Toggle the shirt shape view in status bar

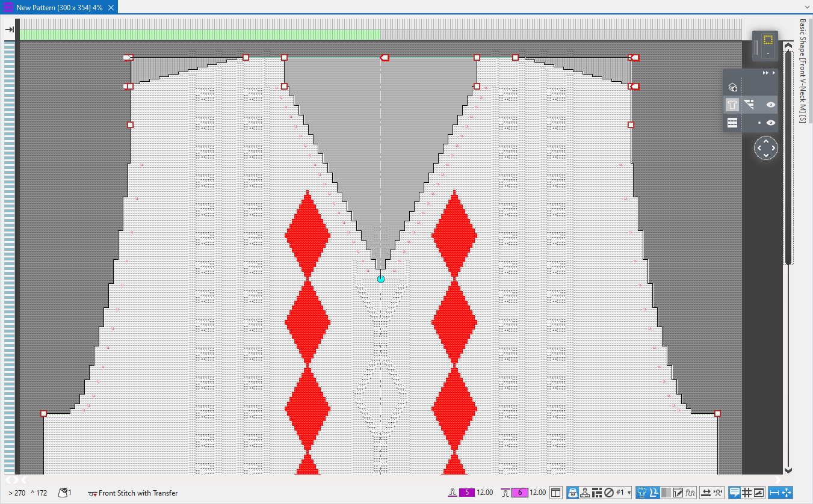[x=641, y=493]
